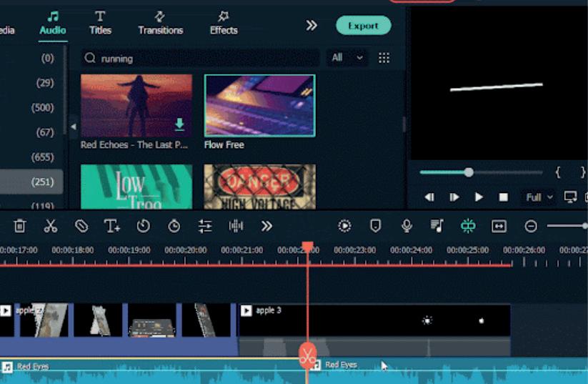The image size is (588, 384).
Task: Click the timeline zoom slider
Action: tap(567, 226)
